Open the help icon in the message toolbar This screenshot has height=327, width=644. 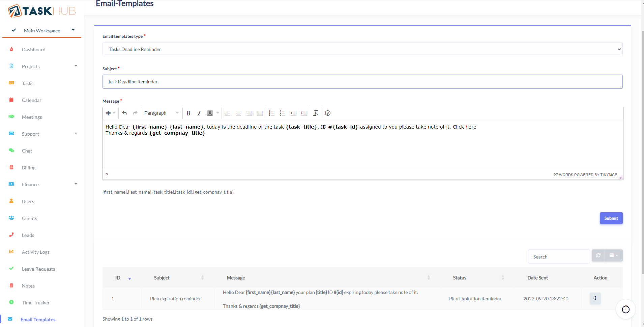pyautogui.click(x=327, y=113)
